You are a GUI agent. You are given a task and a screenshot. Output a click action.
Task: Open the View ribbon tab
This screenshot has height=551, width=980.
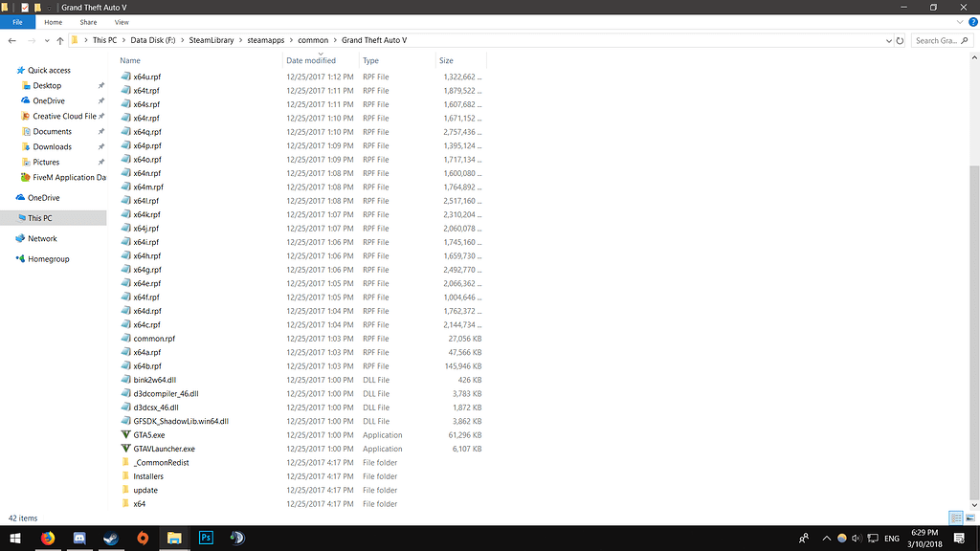(x=122, y=22)
